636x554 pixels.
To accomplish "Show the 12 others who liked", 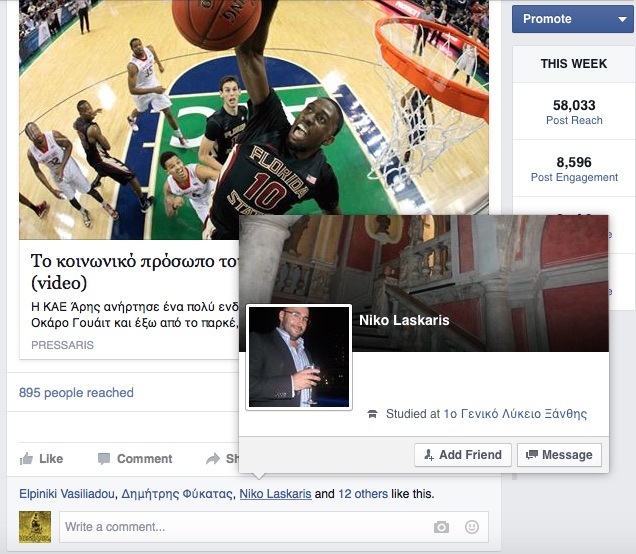I will pyautogui.click(x=363, y=494).
